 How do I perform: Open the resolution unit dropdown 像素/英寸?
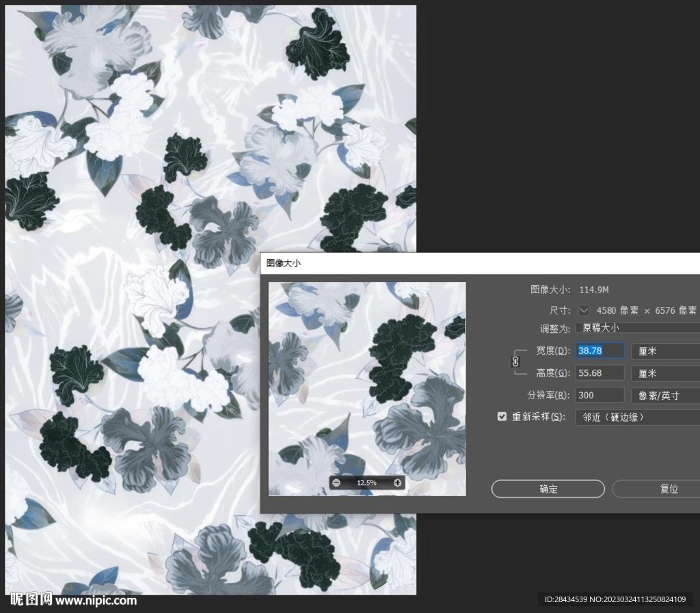pyautogui.click(x=664, y=395)
